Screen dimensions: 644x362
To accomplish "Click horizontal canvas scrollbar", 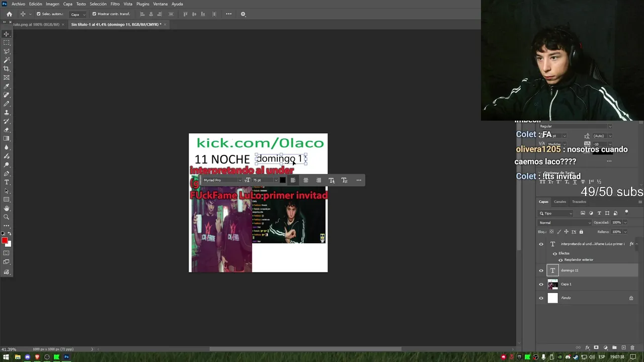I will [x=305, y=349].
